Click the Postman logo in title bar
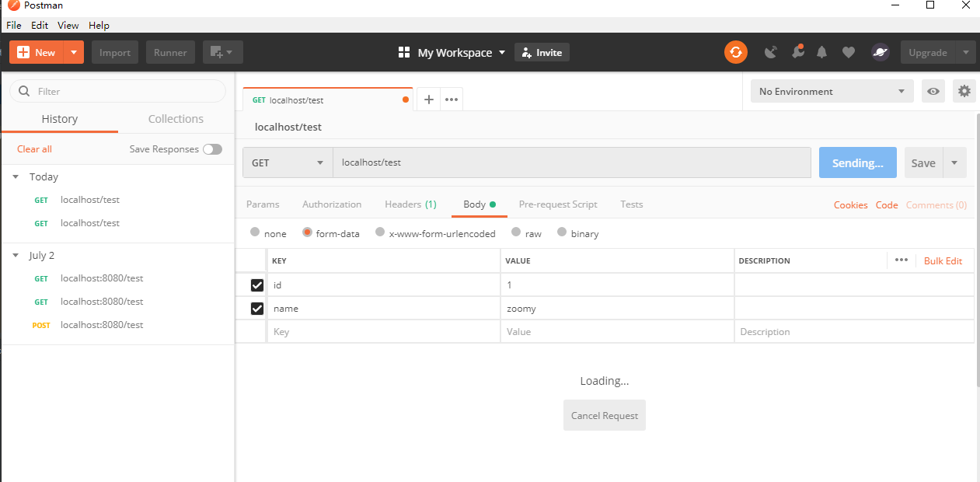This screenshot has height=482, width=980. pyautogui.click(x=13, y=5)
